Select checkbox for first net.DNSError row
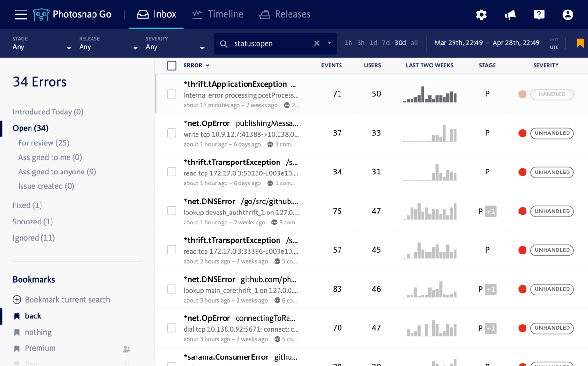The height and width of the screenshot is (366, 588). click(x=172, y=211)
